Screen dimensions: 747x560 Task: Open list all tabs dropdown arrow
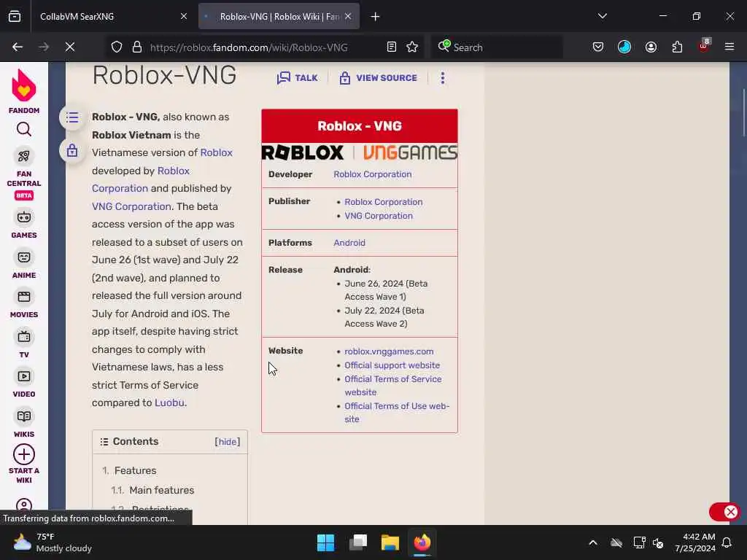(x=602, y=16)
